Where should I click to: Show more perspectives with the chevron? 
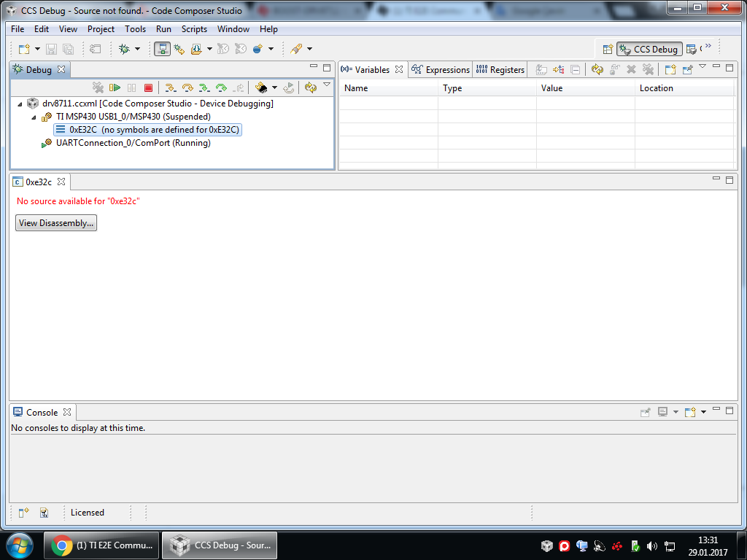708,46
